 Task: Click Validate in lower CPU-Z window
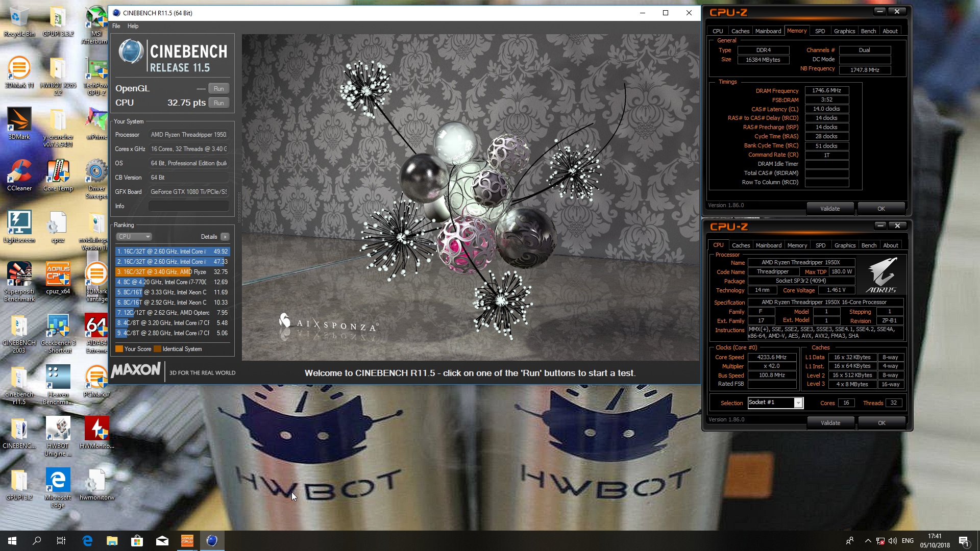click(830, 423)
